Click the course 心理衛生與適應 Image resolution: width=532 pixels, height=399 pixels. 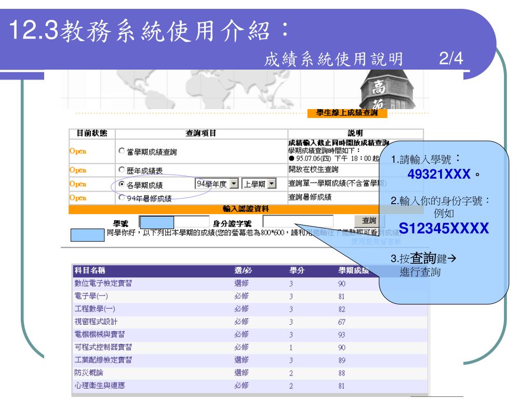(100, 385)
